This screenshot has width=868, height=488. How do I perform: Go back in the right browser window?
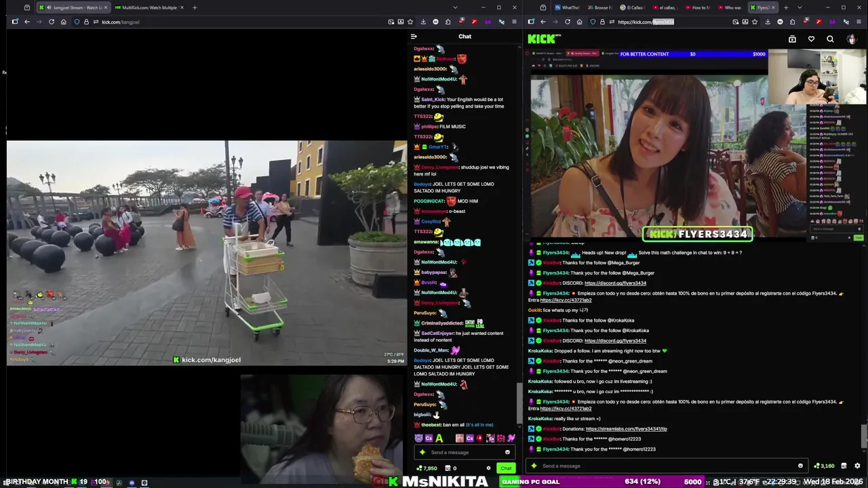coord(543,22)
